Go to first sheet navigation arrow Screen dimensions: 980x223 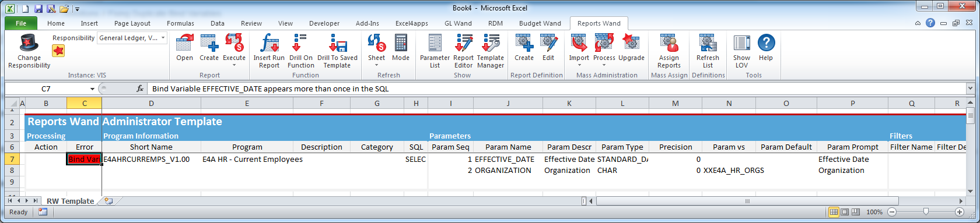tap(10, 201)
